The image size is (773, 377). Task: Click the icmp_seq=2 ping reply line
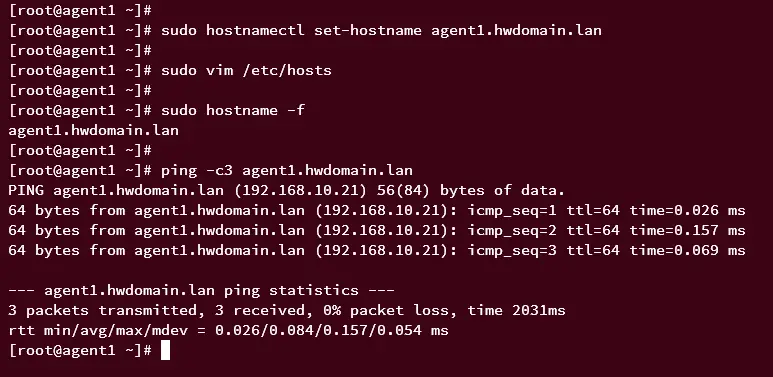click(377, 230)
